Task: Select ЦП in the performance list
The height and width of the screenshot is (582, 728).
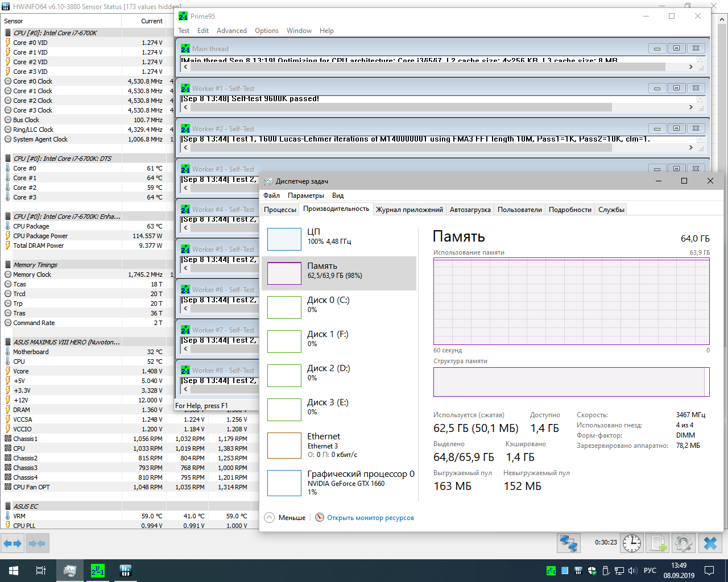Action: 339,239
